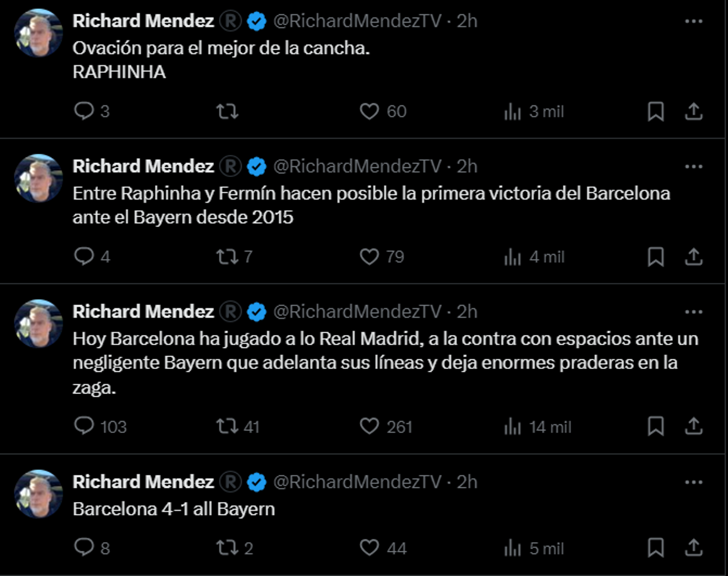The width and height of the screenshot is (728, 576).
Task: Open more options on the Bayern victory tweet
Action: (x=694, y=166)
